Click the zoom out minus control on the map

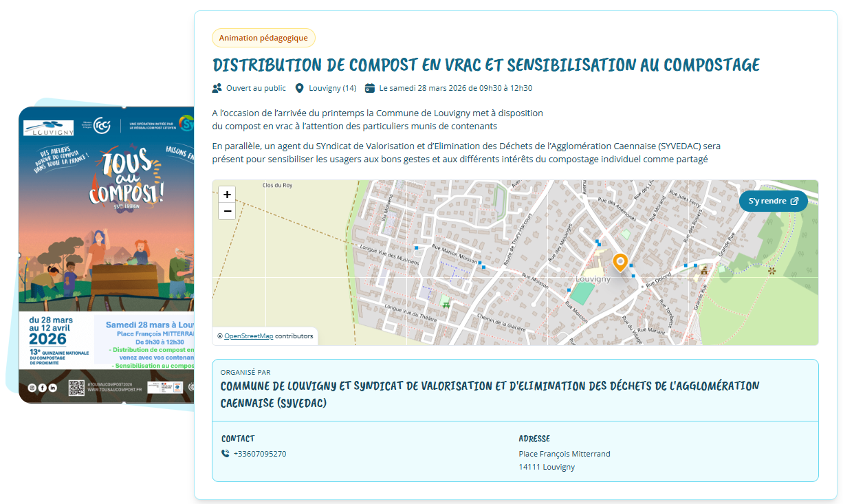pos(227,211)
